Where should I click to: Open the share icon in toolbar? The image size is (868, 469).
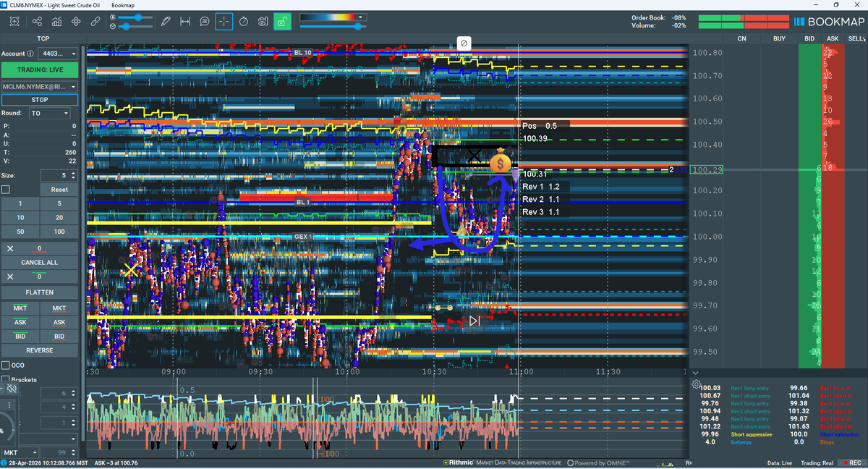pos(38,22)
